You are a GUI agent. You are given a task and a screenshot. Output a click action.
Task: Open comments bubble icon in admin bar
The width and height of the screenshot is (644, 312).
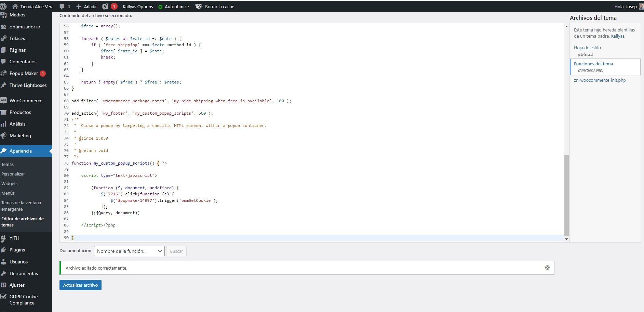click(62, 6)
